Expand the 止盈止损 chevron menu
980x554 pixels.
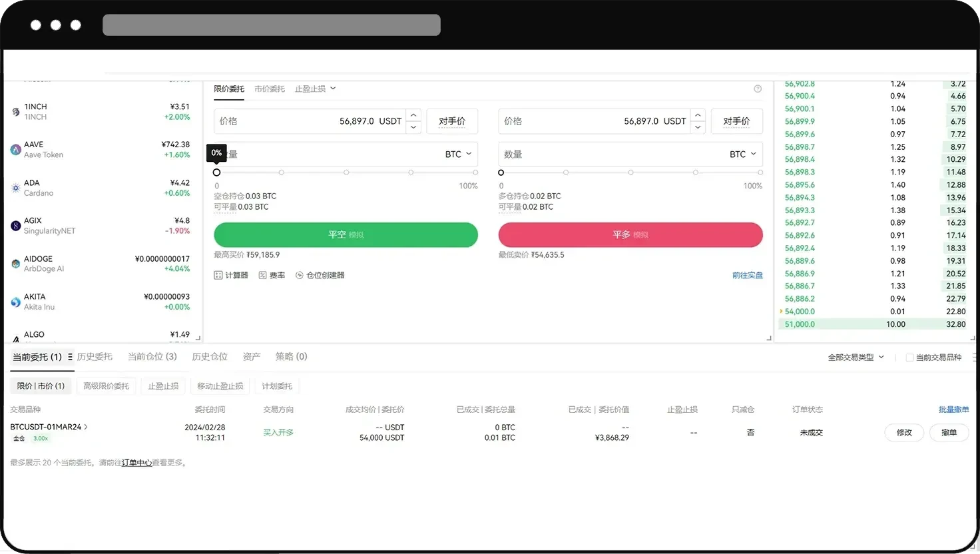tap(333, 88)
